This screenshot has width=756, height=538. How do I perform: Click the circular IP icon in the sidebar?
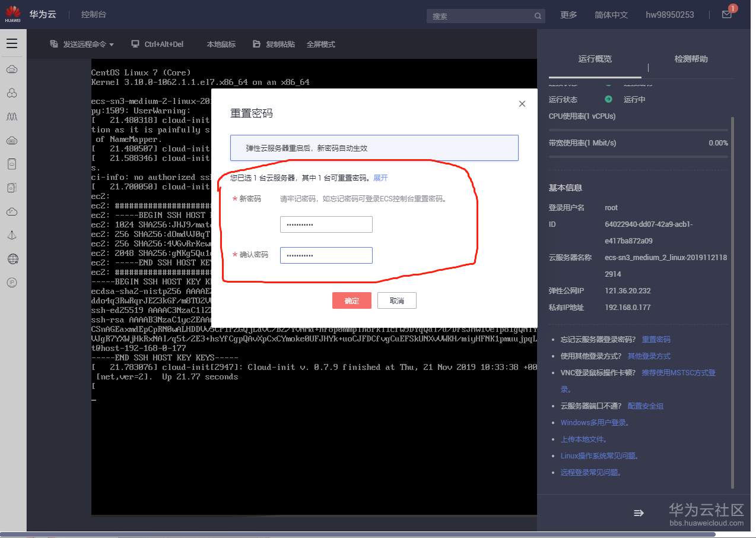pos(12,283)
